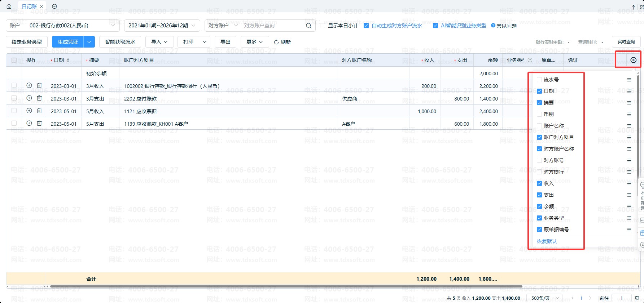Check the 币别 column checkbox

coord(539,114)
